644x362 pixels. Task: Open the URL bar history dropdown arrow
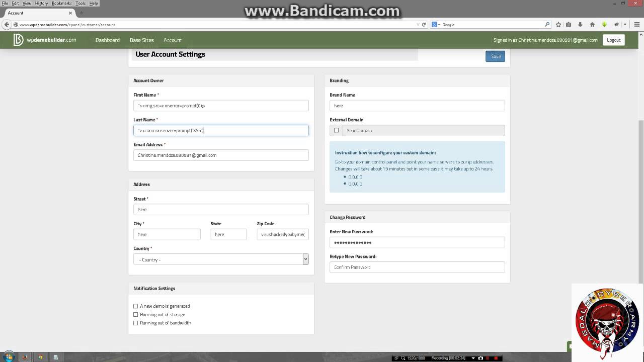(418, 24)
